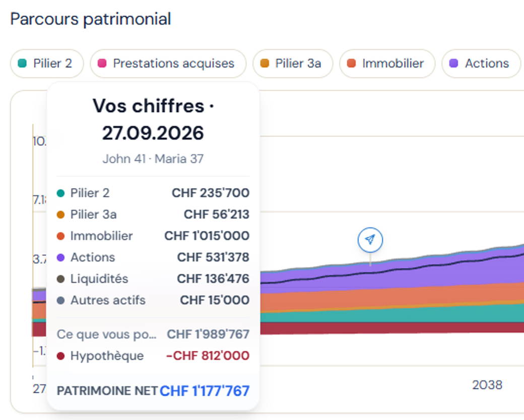Viewport: 524px width, 420px height.
Task: Click the CHF 56'213 value
Action: coord(217,214)
